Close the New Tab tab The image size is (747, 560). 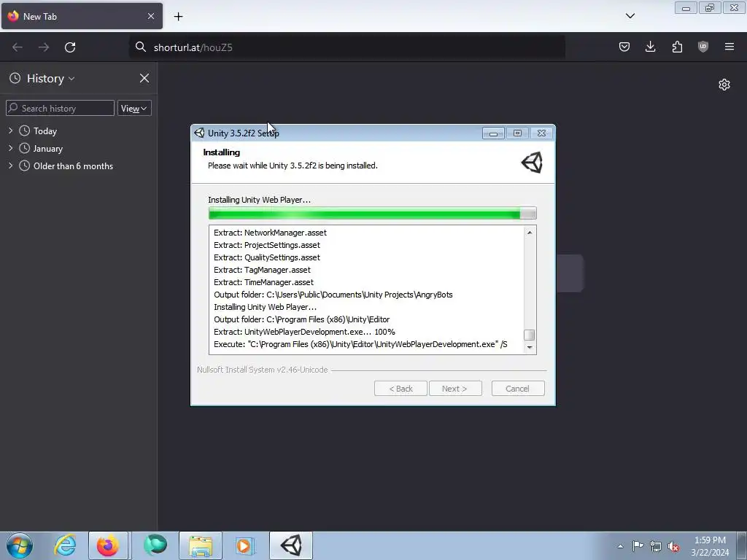151,16
